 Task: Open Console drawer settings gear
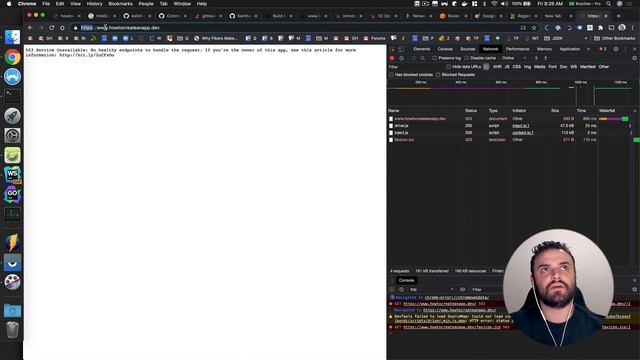634,289
